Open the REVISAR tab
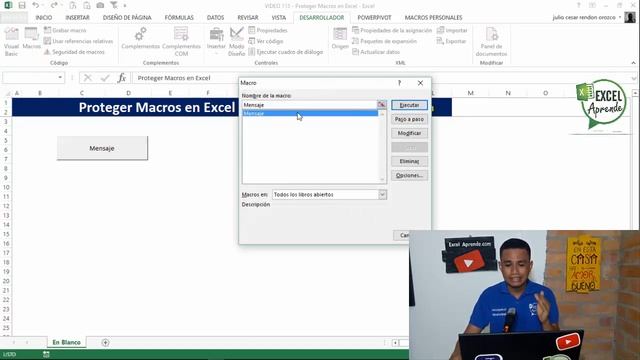 click(x=248, y=18)
